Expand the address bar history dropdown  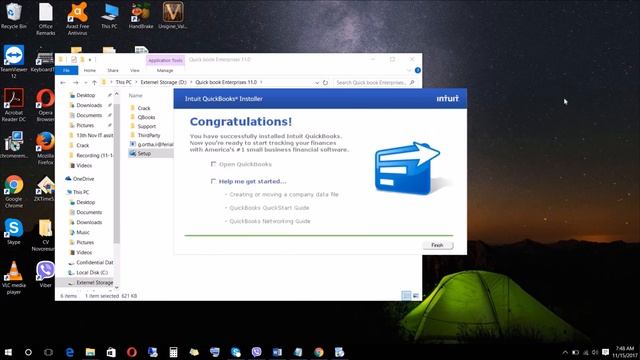click(317, 82)
